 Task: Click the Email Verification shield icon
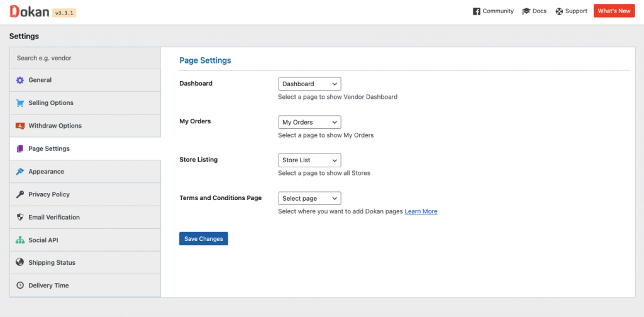click(x=20, y=217)
